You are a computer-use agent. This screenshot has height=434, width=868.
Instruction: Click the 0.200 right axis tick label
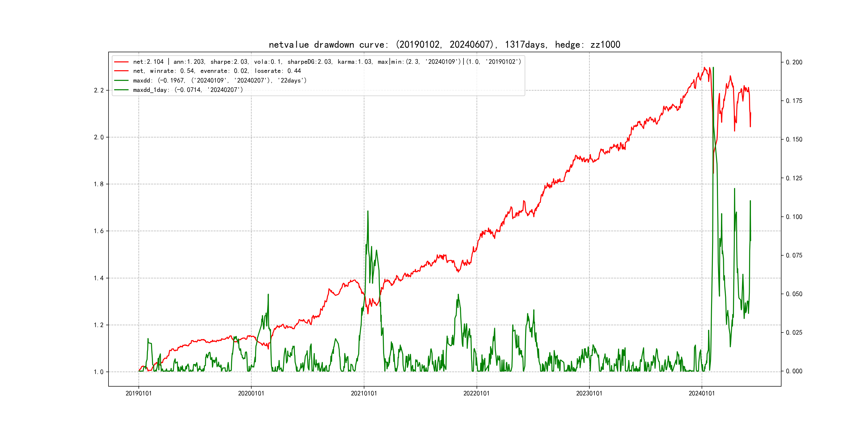pyautogui.click(x=794, y=62)
